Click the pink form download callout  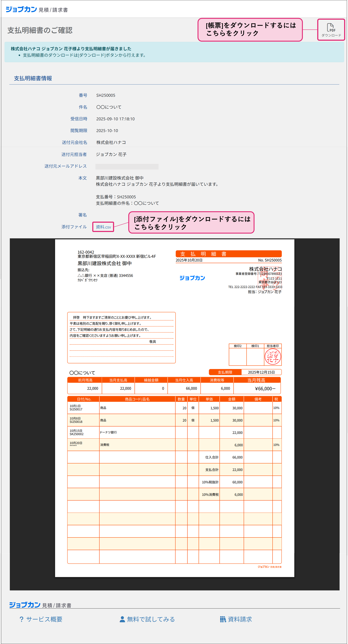point(250,29)
